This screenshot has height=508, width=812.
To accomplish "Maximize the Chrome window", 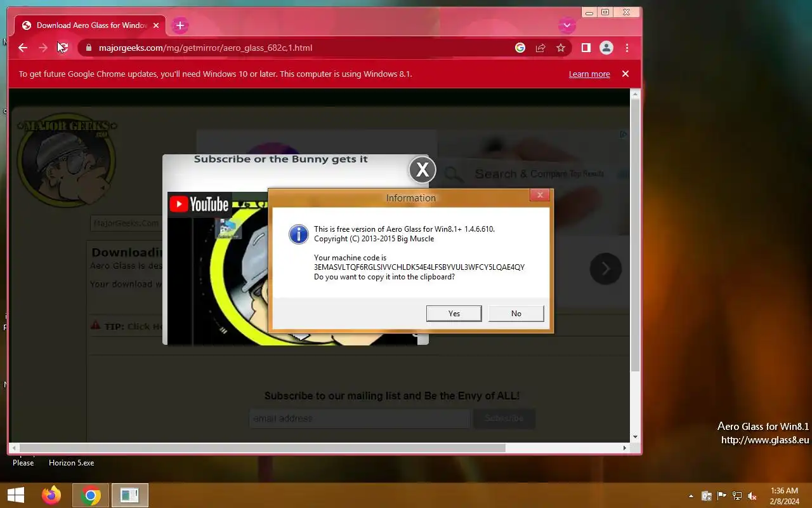I will [605, 12].
